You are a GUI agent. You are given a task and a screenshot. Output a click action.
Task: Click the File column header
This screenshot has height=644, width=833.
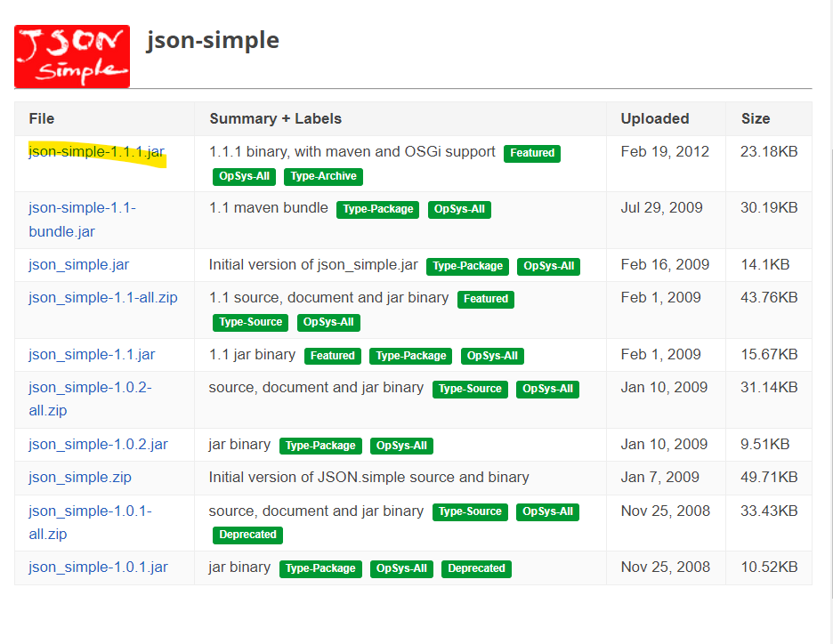click(42, 118)
